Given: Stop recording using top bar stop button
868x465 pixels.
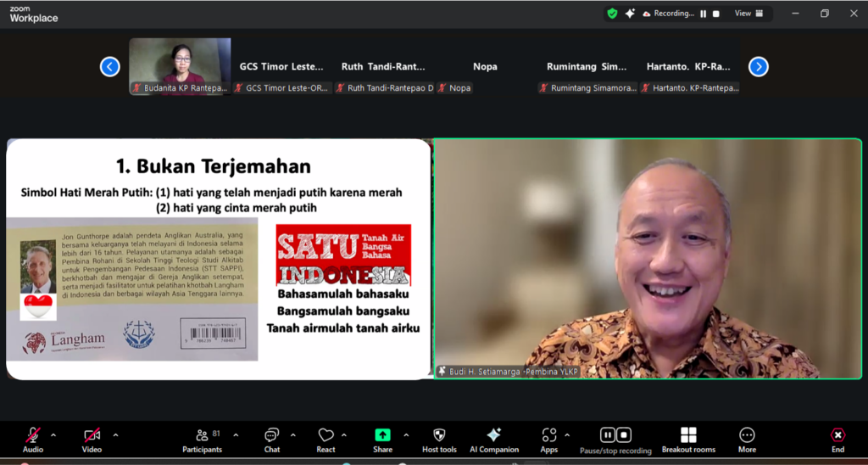Looking at the screenshot, I should [x=716, y=14].
